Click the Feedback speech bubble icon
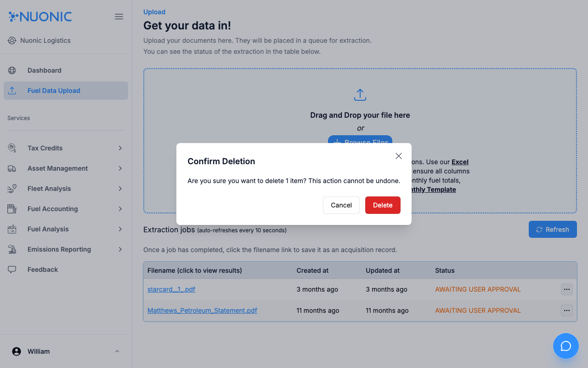The image size is (588, 368). pyautogui.click(x=12, y=270)
